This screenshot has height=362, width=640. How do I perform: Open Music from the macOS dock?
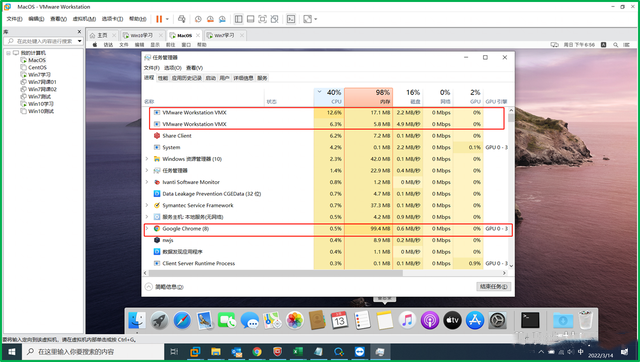point(407,320)
